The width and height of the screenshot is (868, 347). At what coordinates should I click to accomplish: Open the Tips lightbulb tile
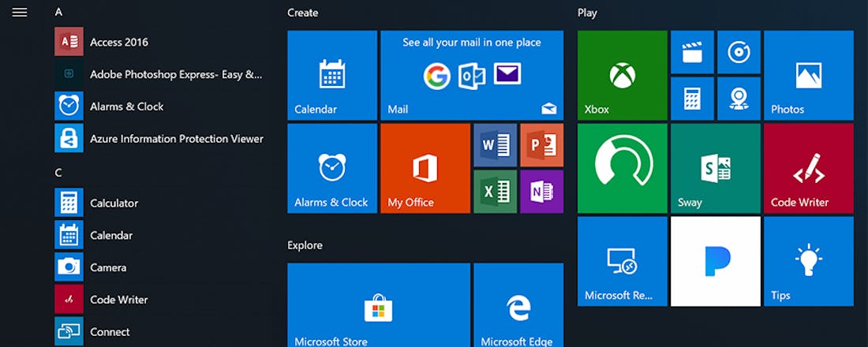point(809,261)
